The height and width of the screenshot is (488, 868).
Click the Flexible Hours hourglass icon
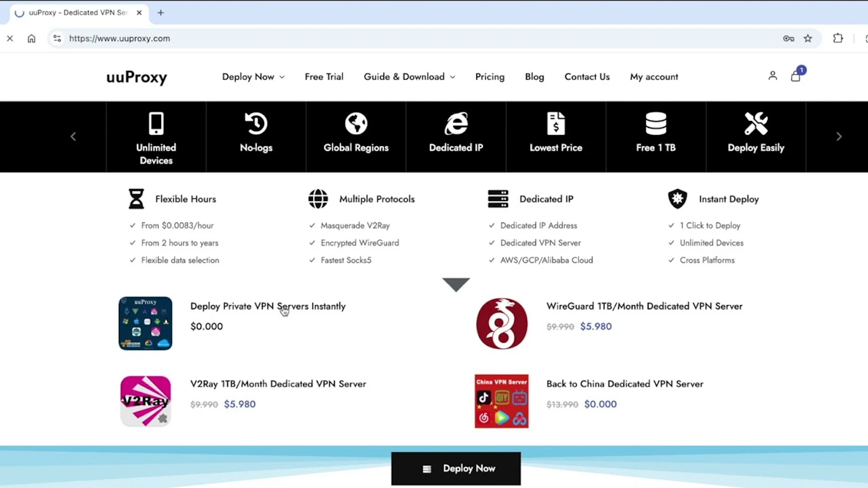136,199
